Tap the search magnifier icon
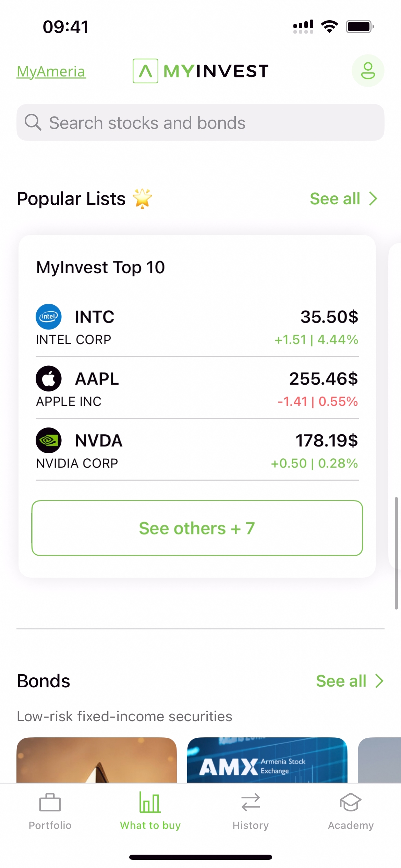401x868 pixels. pyautogui.click(x=33, y=122)
